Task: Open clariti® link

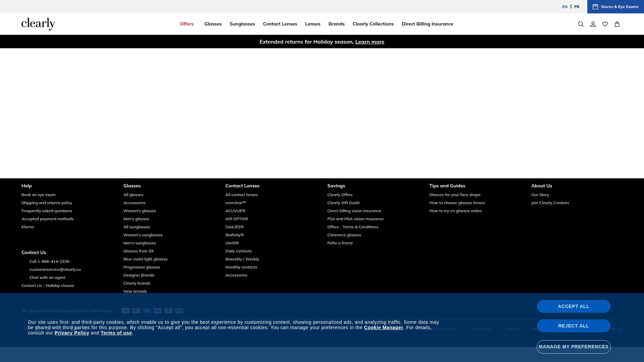Action: pyautogui.click(x=232, y=243)
